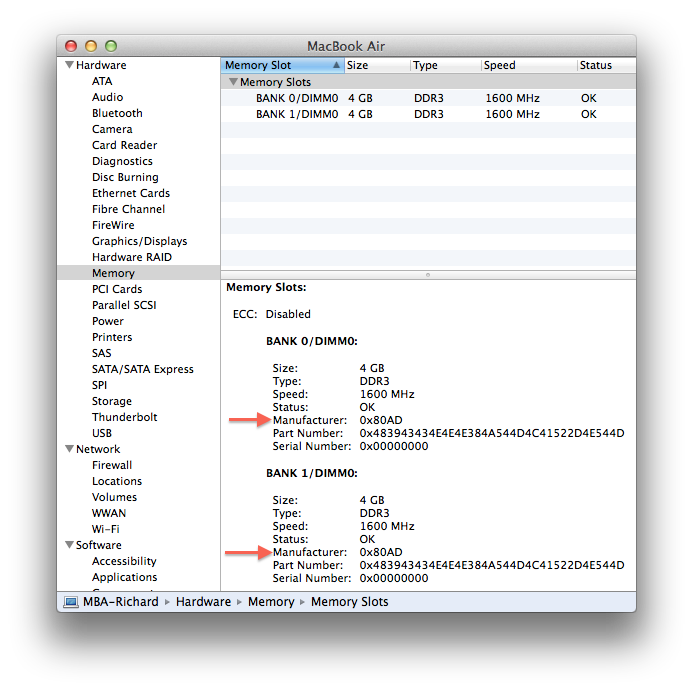Select Audio in the sidebar
The height and width of the screenshot is (691, 693).
(x=107, y=97)
